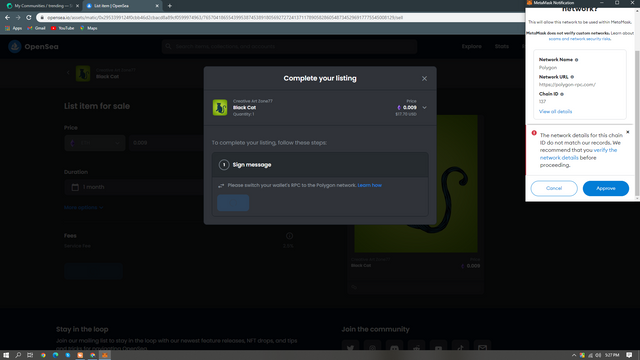
Task: Click the blue button under Sign message
Action: point(233,203)
